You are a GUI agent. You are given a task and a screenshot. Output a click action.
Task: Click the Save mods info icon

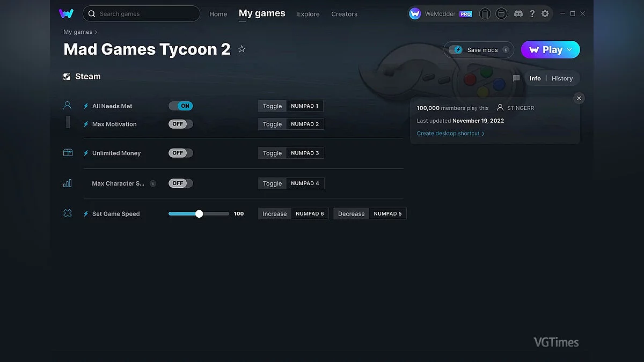point(506,50)
